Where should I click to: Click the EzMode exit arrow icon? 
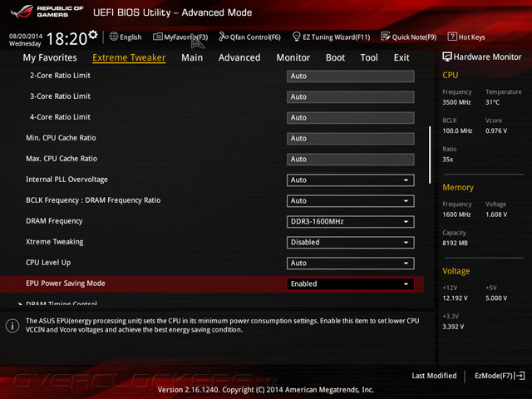click(x=520, y=376)
